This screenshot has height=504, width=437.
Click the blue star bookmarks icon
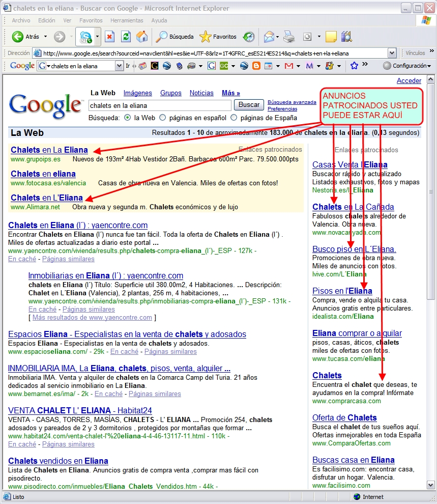pos(354,66)
